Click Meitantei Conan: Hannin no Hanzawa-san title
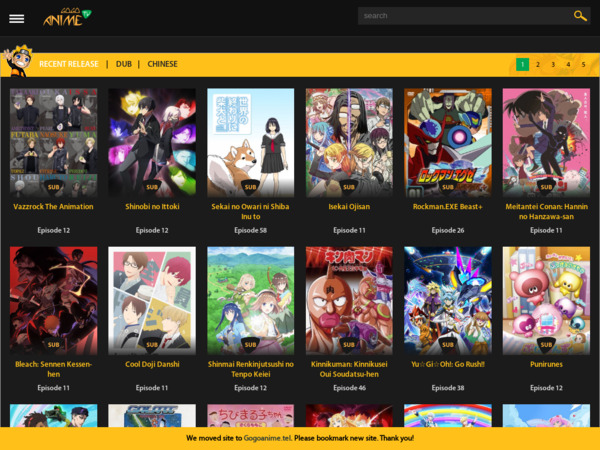 [x=546, y=212]
